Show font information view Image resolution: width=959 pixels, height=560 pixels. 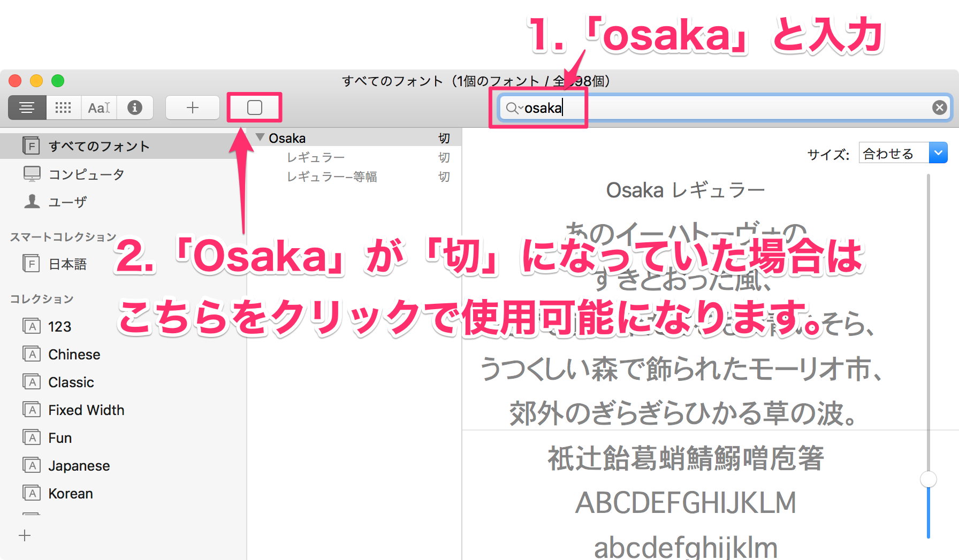135,108
